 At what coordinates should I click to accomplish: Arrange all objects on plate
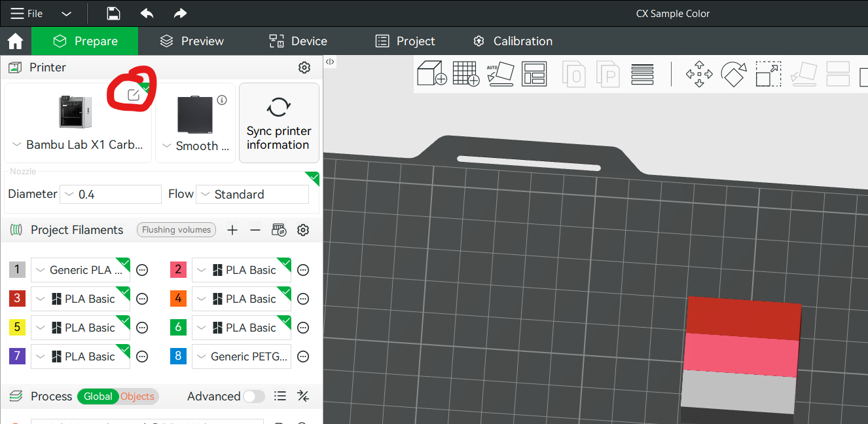(x=534, y=73)
